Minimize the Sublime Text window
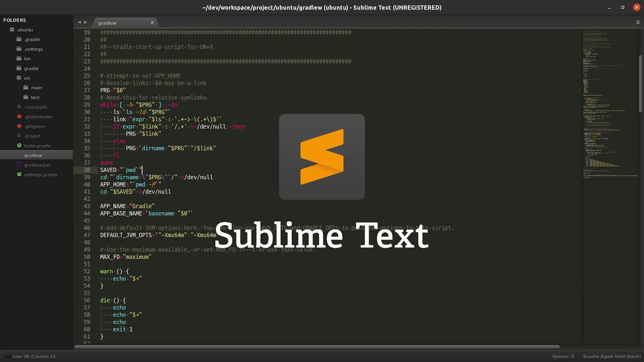This screenshot has height=362, width=644. [610, 8]
